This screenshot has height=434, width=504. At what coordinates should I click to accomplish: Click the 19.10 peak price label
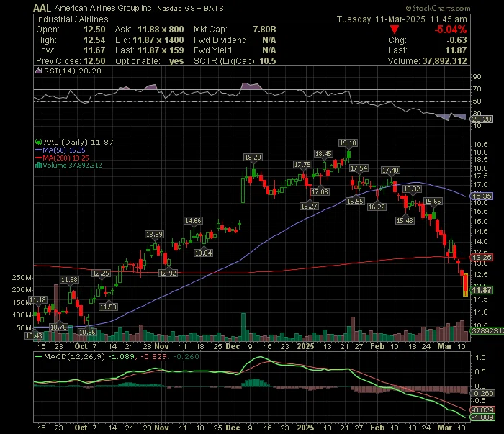click(348, 143)
